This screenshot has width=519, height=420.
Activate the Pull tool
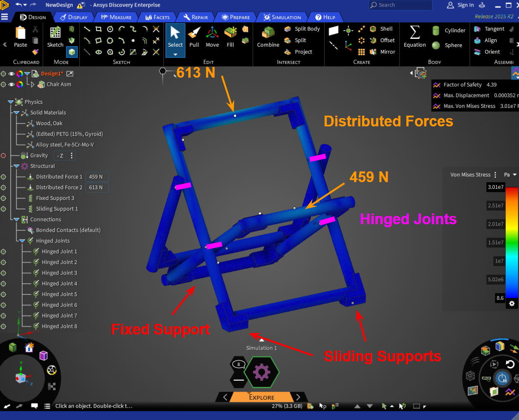(x=194, y=33)
